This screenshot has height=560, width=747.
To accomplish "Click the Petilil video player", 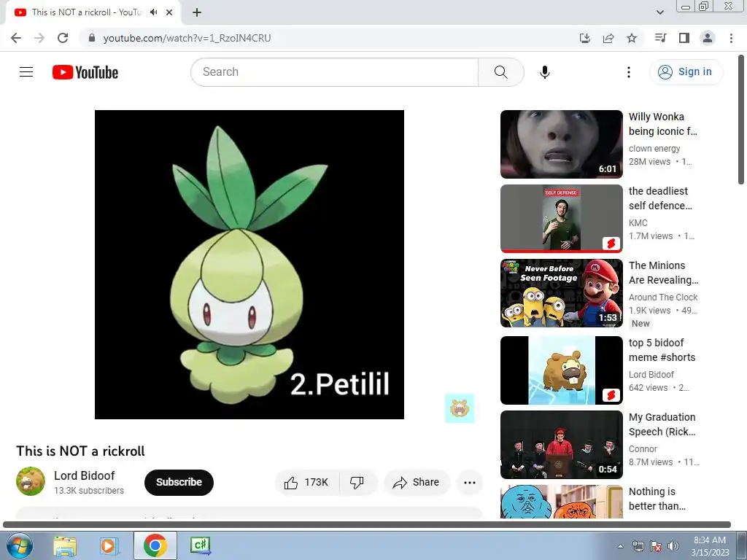I will 249,265.
